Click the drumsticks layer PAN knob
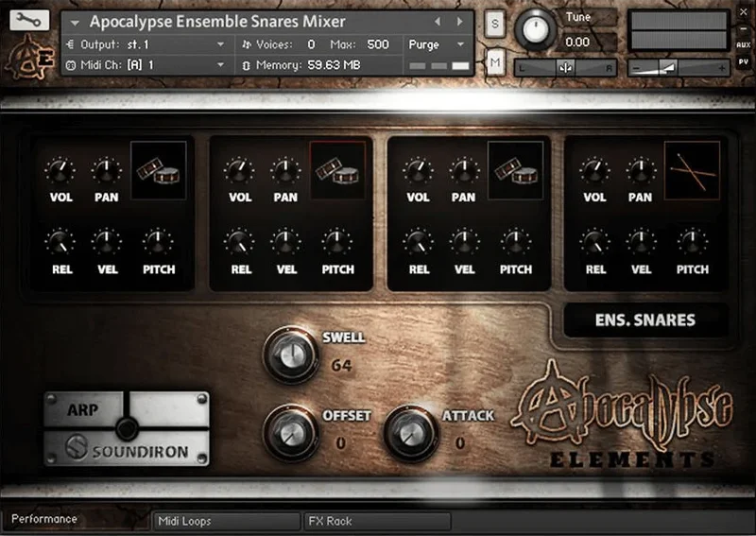This screenshot has height=536, width=756. coord(641,170)
